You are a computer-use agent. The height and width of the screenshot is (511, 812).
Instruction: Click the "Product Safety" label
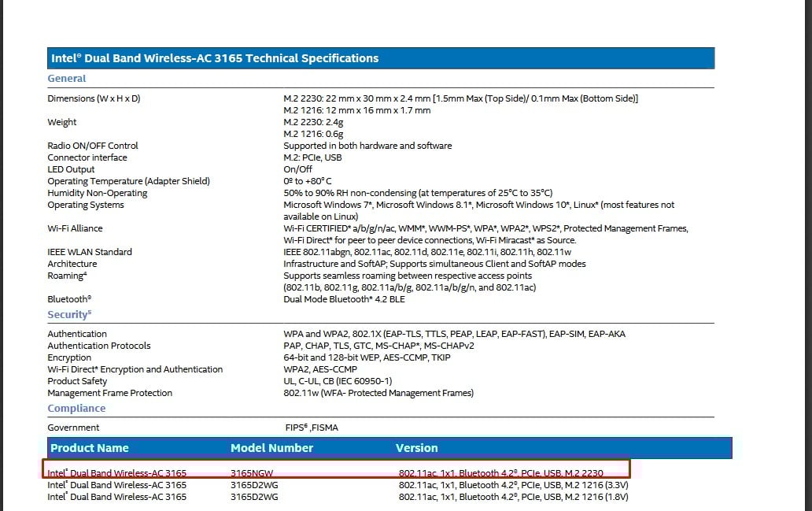click(77, 381)
